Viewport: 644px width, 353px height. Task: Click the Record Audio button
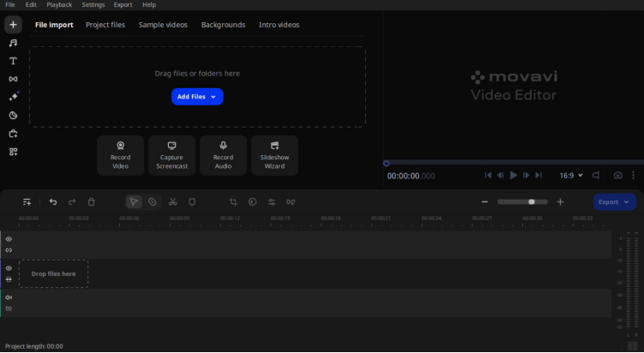coord(223,156)
